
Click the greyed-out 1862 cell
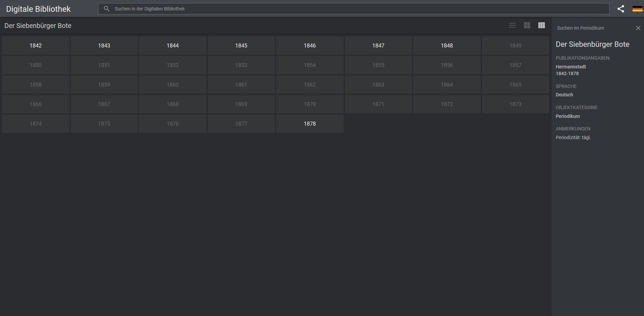click(x=310, y=85)
